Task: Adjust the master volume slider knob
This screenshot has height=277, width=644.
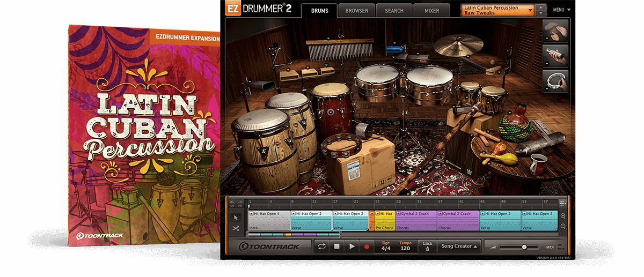Action: tap(524, 247)
